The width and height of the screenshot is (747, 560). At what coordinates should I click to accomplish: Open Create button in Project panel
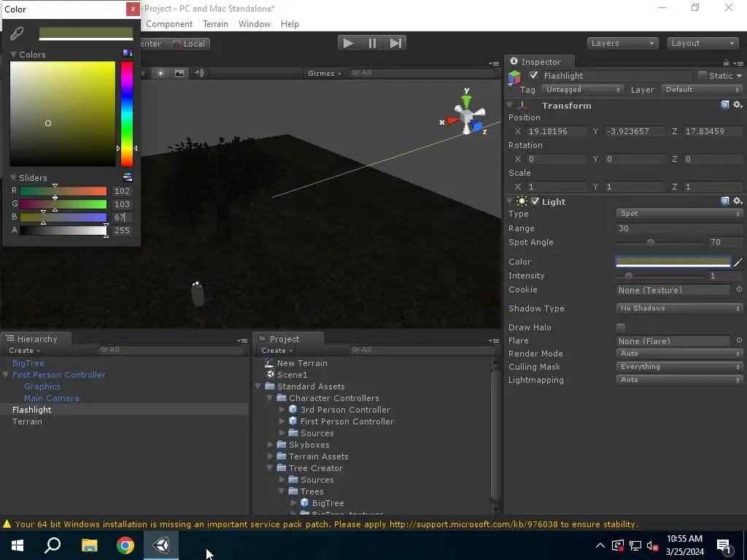tap(276, 351)
